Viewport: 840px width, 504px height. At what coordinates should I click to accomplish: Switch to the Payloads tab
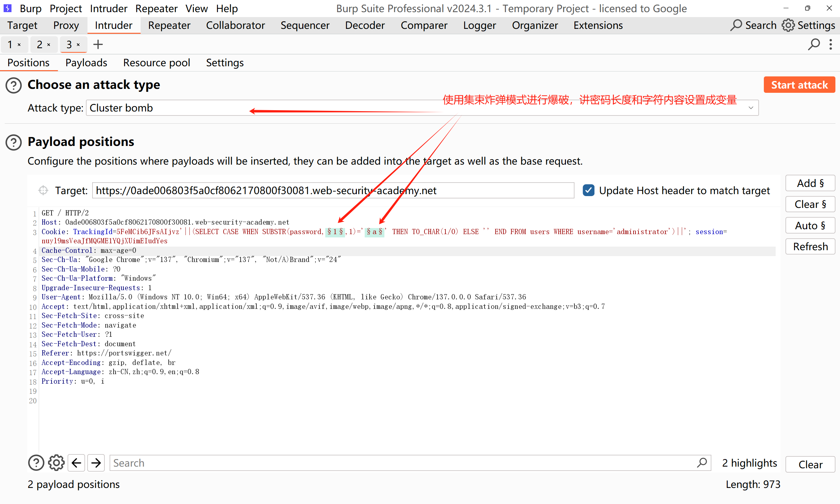86,63
